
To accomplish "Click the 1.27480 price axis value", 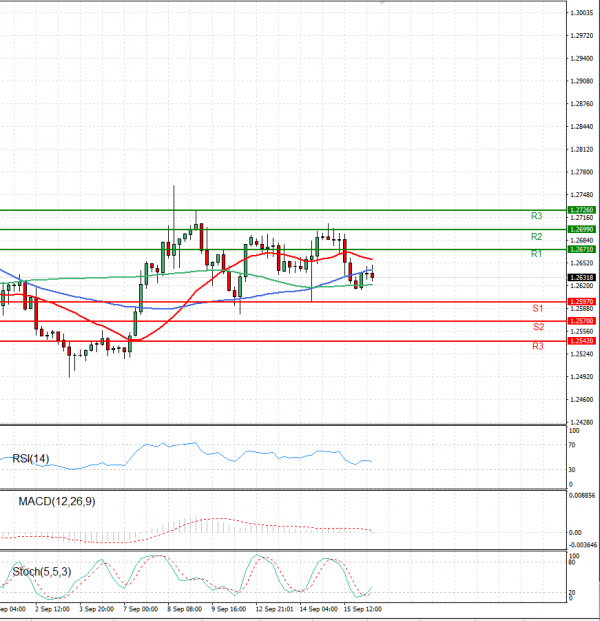I will pos(581,195).
